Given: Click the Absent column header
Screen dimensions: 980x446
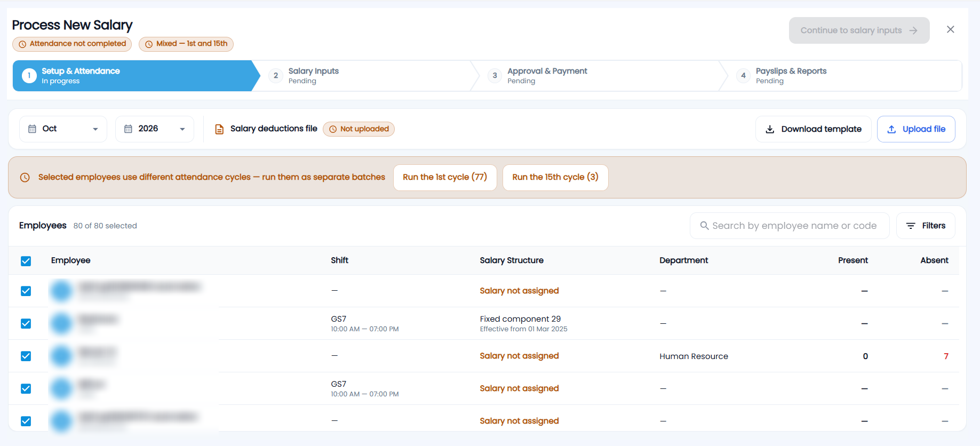Looking at the screenshot, I should (934, 260).
